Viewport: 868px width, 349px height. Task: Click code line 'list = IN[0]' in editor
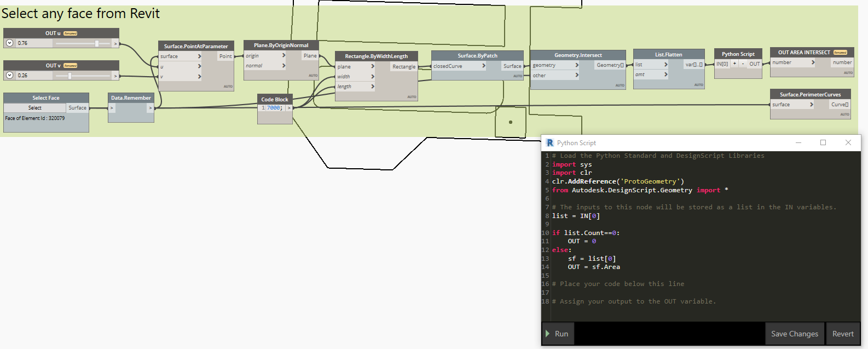pos(576,216)
